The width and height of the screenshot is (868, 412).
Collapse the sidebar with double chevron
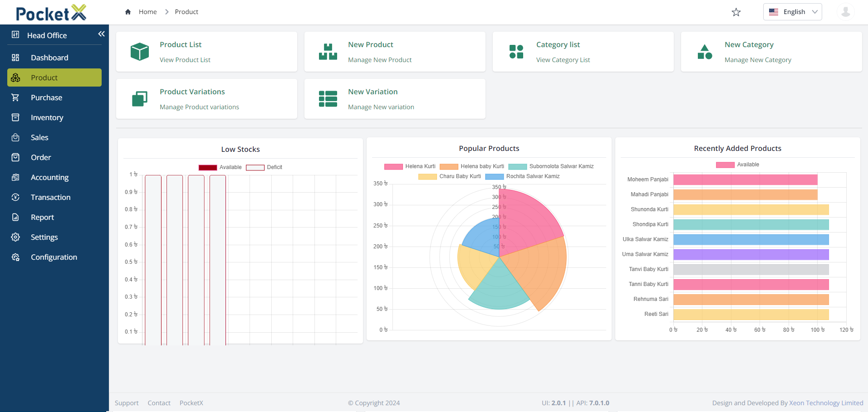pyautogui.click(x=101, y=34)
